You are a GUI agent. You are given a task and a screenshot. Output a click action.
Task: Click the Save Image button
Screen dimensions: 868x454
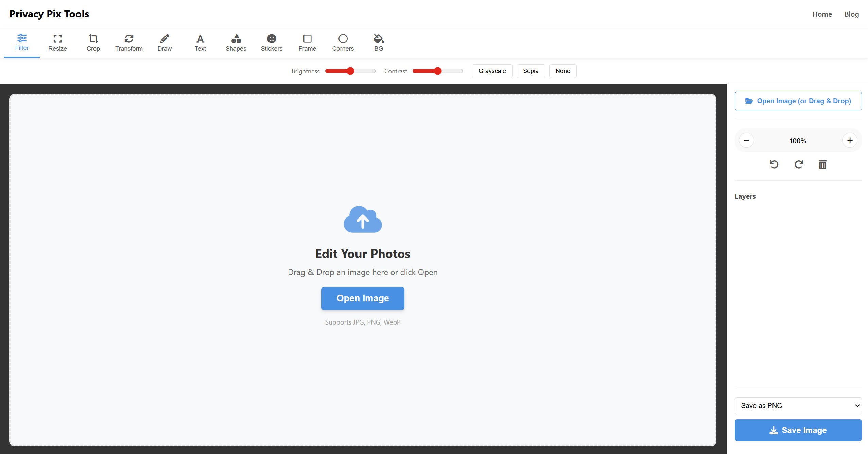click(x=798, y=430)
